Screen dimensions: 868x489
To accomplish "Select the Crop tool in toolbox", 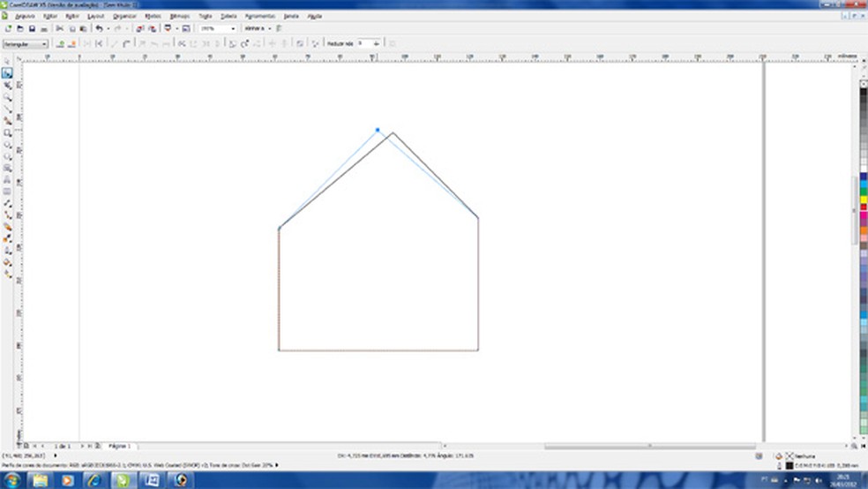I will [7, 86].
